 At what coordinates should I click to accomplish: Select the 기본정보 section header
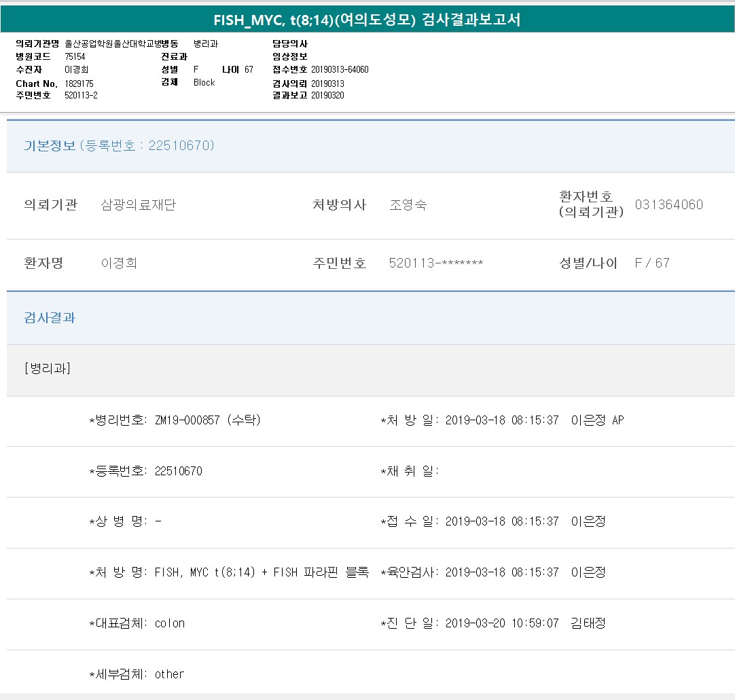coord(119,145)
